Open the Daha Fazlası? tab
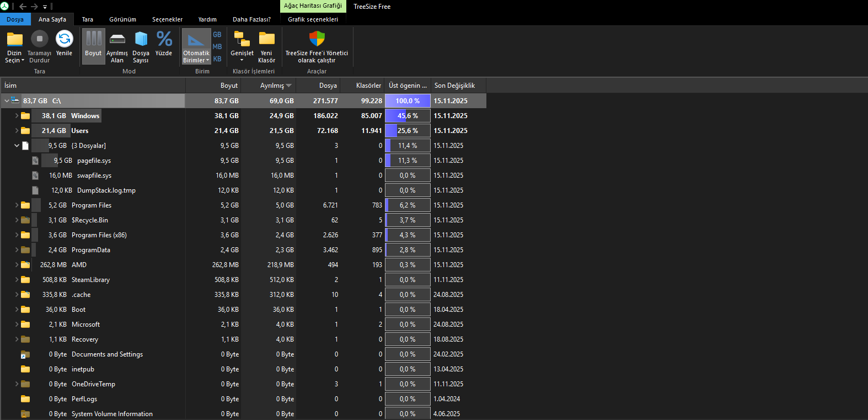Image resolution: width=868 pixels, height=420 pixels. [252, 19]
